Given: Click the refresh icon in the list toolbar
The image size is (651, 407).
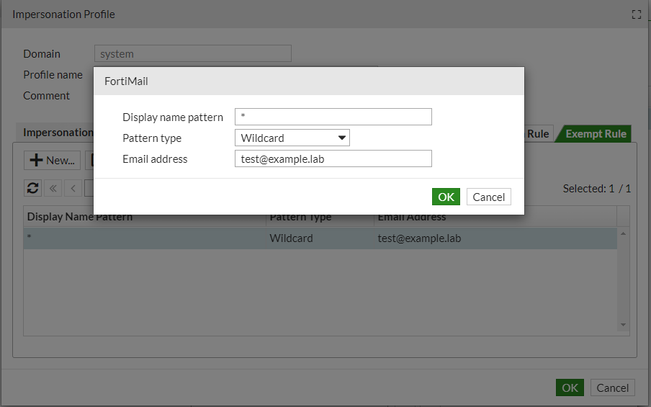Looking at the screenshot, I should (33, 187).
